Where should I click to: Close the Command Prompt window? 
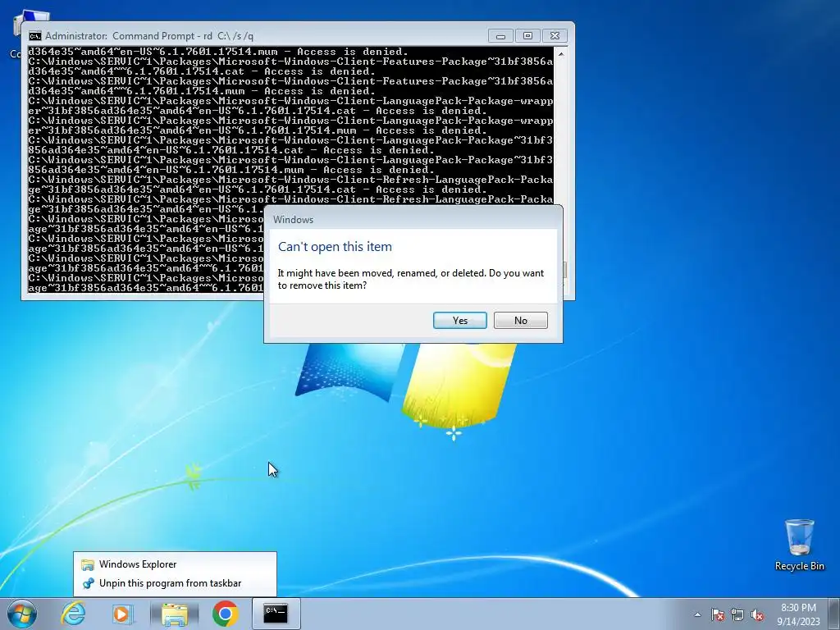[555, 36]
